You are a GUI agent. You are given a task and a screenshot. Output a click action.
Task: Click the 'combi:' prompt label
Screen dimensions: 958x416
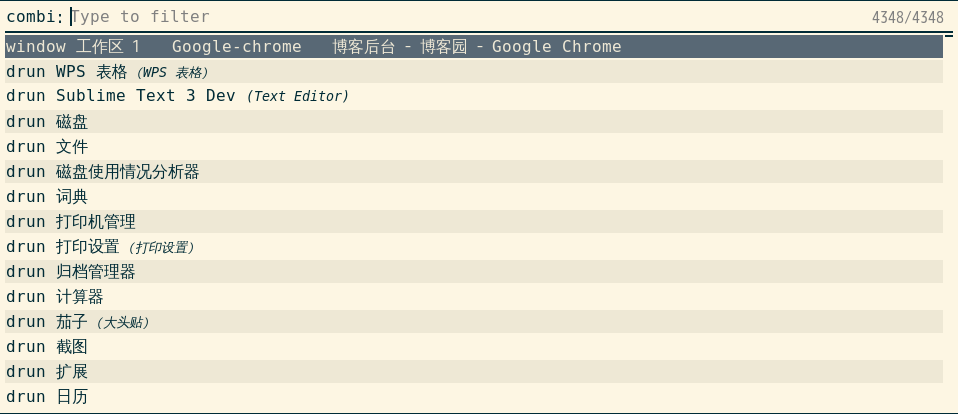(x=35, y=17)
